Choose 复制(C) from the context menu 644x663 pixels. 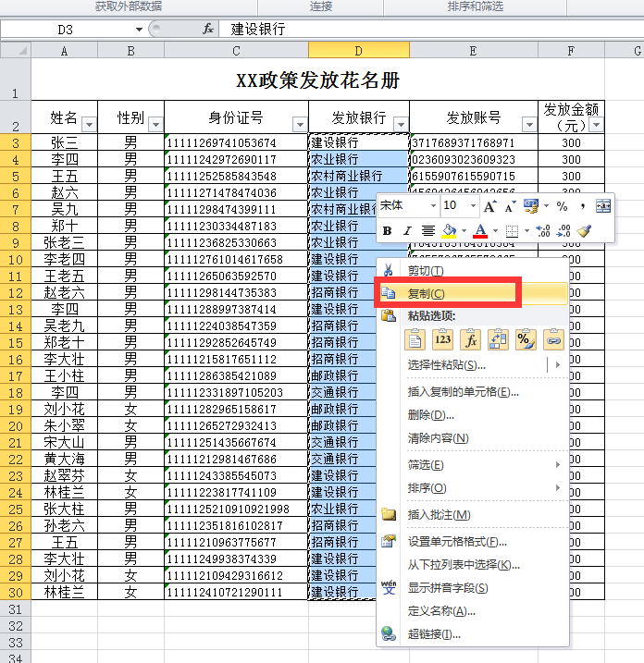tap(472, 293)
